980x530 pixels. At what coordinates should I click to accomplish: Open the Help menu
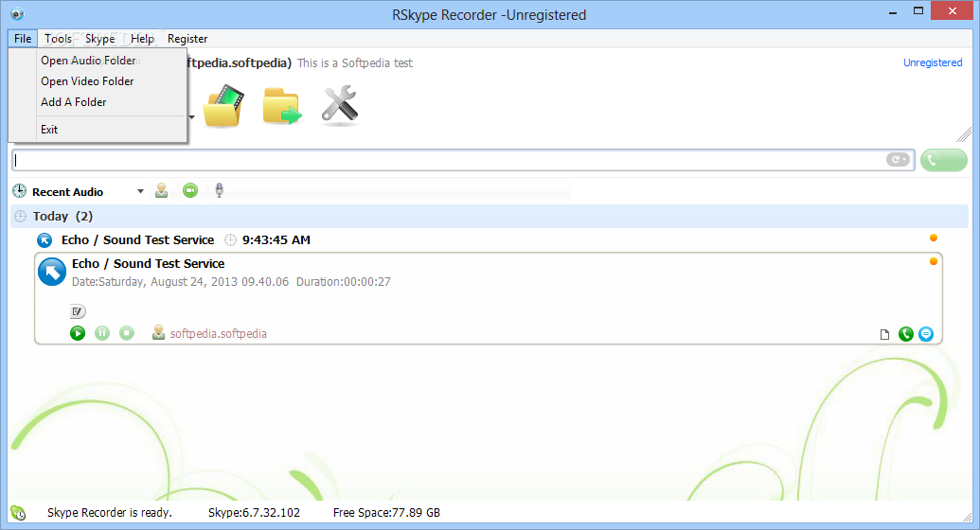[142, 38]
